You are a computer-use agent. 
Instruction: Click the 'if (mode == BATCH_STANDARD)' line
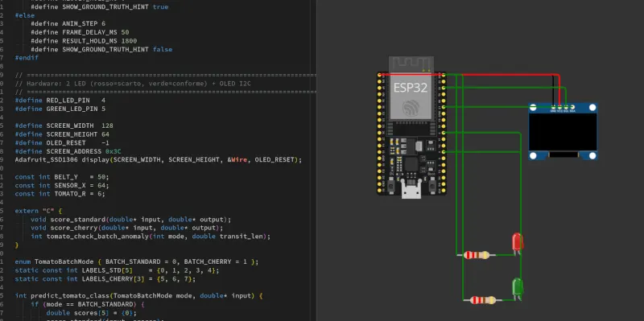[x=88, y=304]
